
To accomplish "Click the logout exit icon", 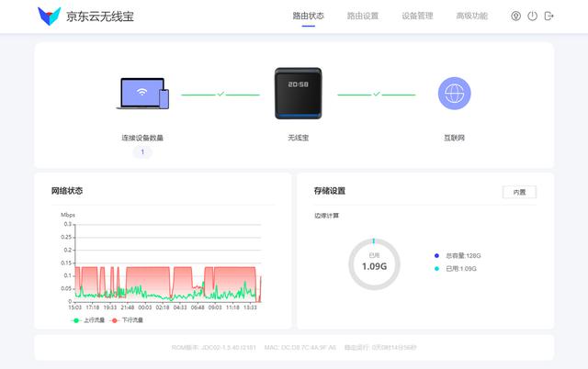I will pos(549,16).
